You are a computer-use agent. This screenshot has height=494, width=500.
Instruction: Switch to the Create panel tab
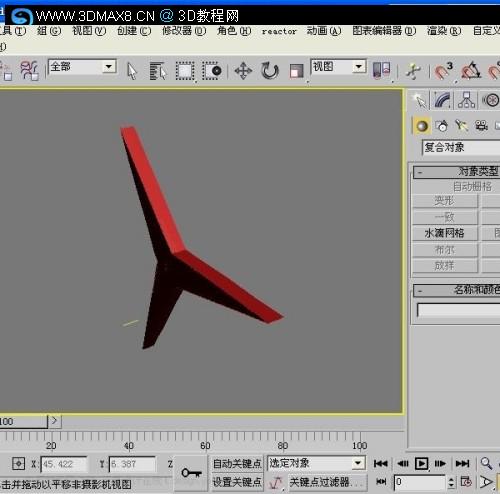[420, 101]
